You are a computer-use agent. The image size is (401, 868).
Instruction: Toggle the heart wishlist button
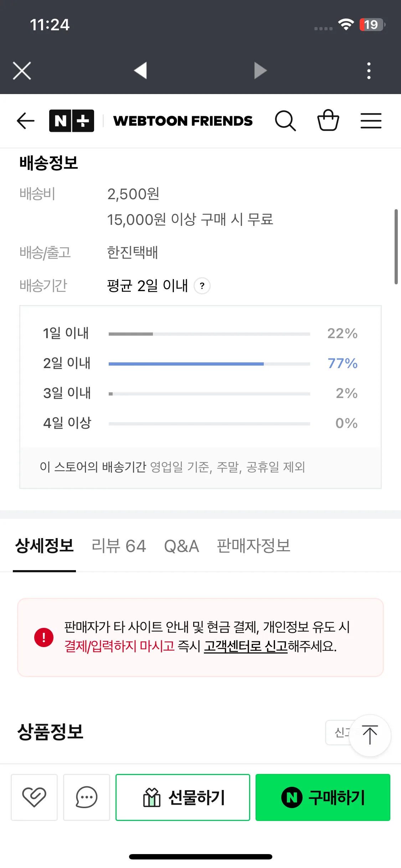click(x=34, y=797)
